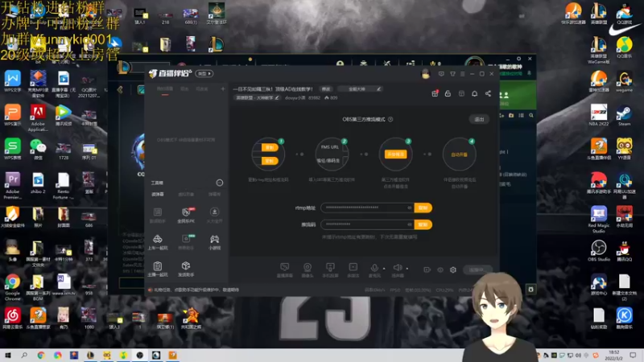Add a new scene with plus
This screenshot has height=362, width=644.
coord(223,88)
